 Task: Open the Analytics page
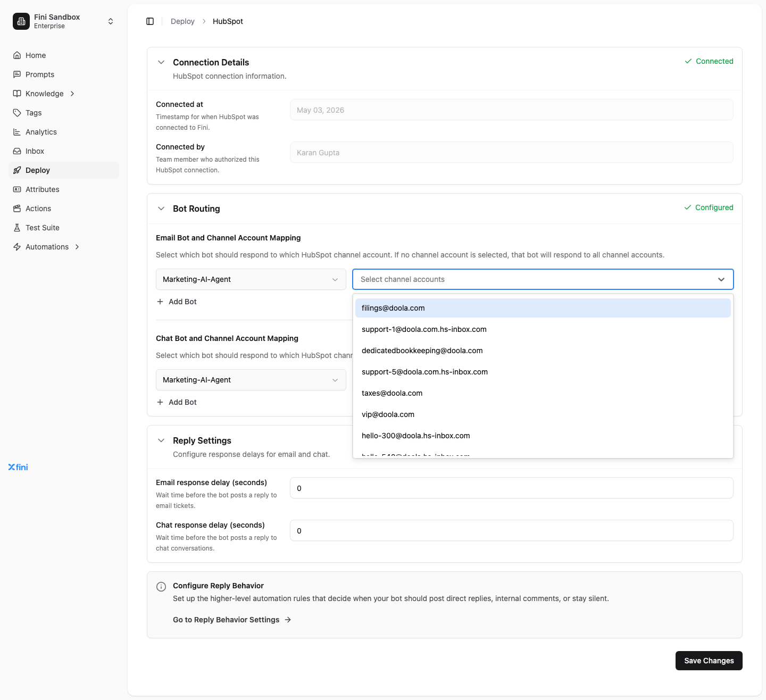pyautogui.click(x=64, y=132)
